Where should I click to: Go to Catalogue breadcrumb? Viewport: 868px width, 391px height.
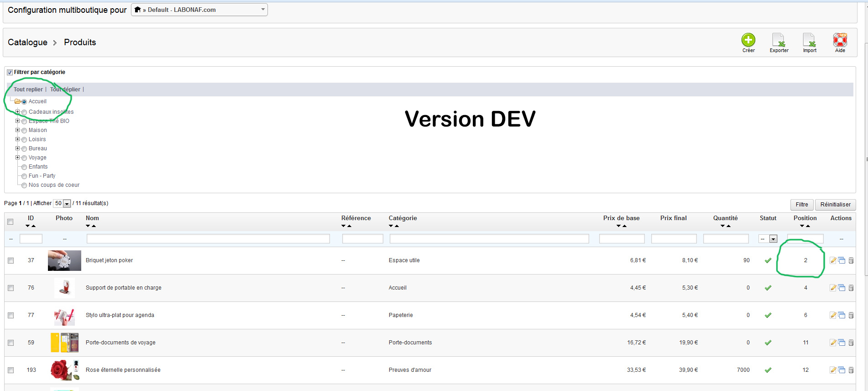coord(27,42)
